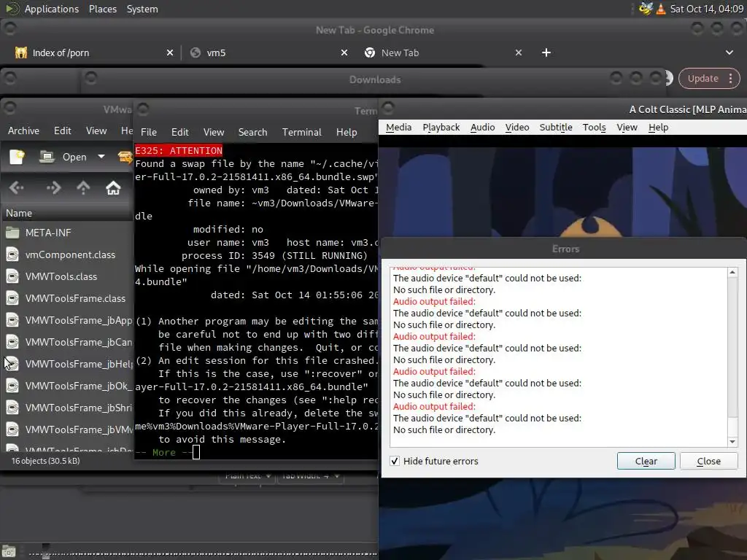The image size is (747, 560).
Task: Open the VLC View menu
Action: point(627,127)
